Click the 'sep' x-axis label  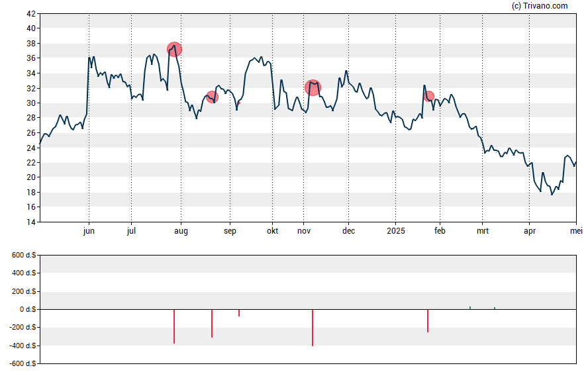coord(230,231)
